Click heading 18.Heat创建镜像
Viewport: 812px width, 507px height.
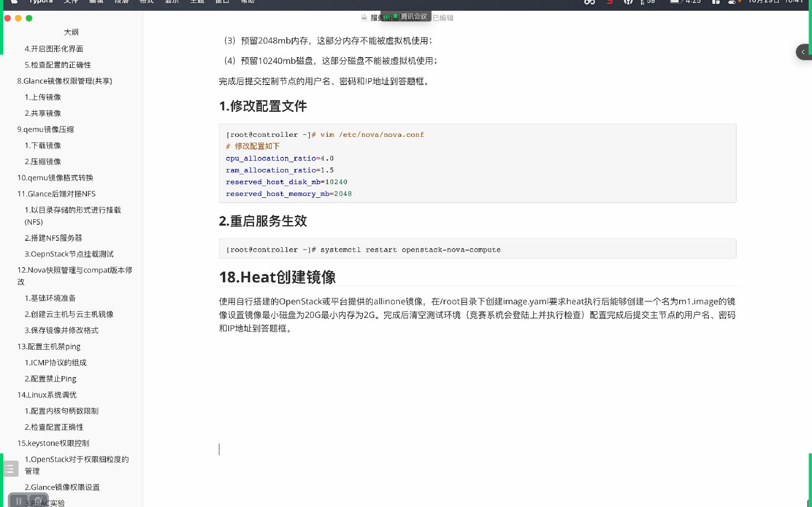pos(278,277)
